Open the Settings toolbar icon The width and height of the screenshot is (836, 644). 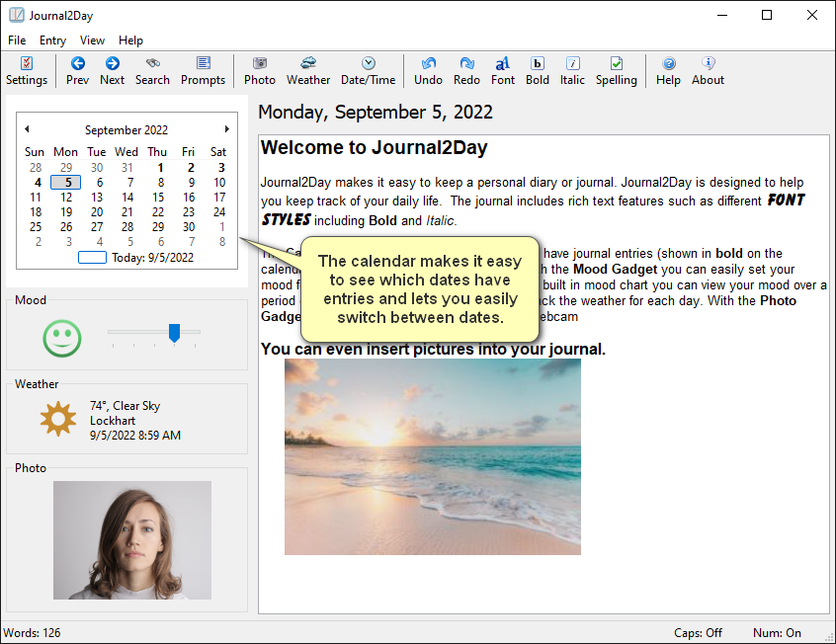27,71
